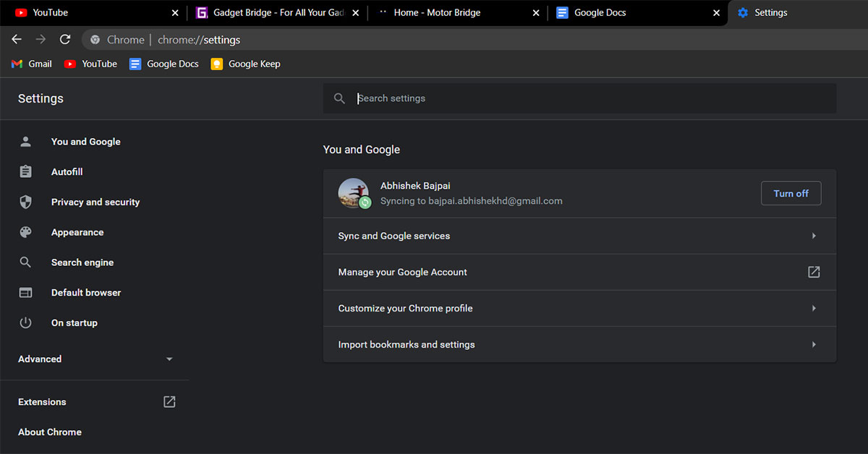Turn off sync with the Turn off button
The image size is (868, 454).
(x=791, y=193)
